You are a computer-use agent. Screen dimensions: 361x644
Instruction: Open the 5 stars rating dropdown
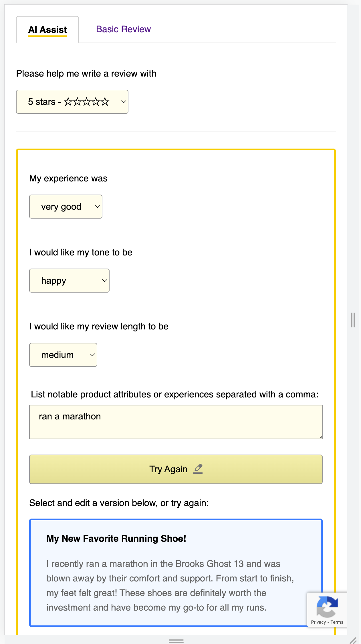(x=72, y=102)
